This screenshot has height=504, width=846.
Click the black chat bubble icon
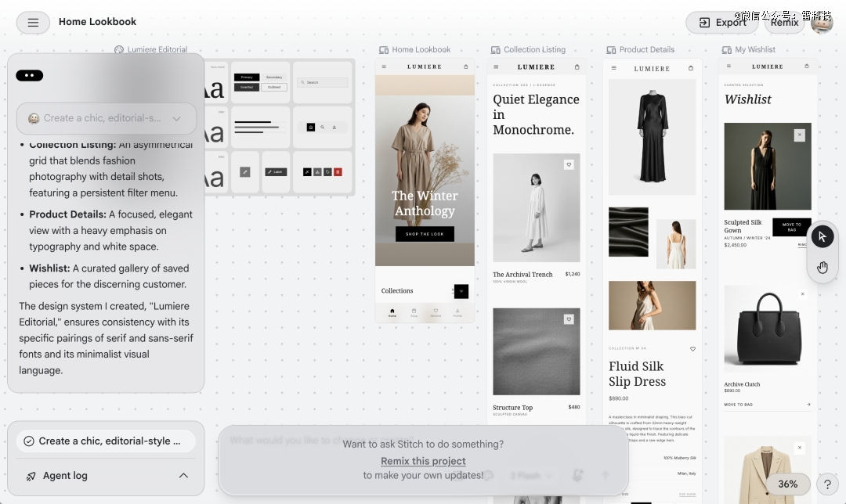click(x=30, y=75)
